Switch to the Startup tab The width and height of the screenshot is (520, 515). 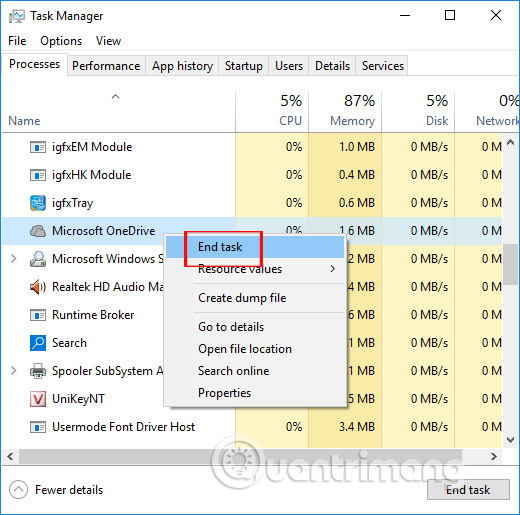click(244, 66)
